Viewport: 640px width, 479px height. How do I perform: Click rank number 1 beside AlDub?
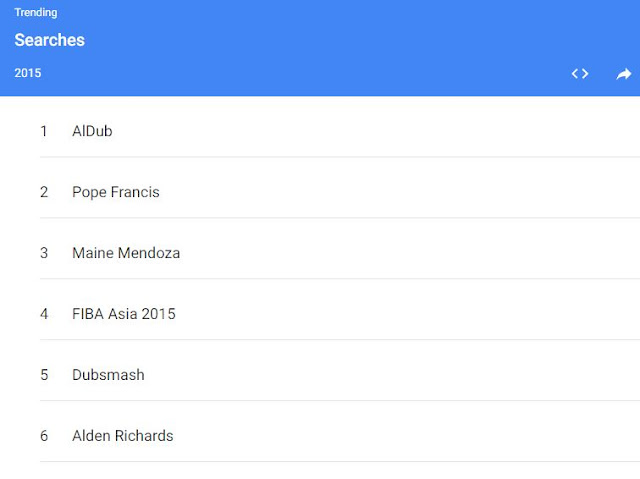point(44,131)
